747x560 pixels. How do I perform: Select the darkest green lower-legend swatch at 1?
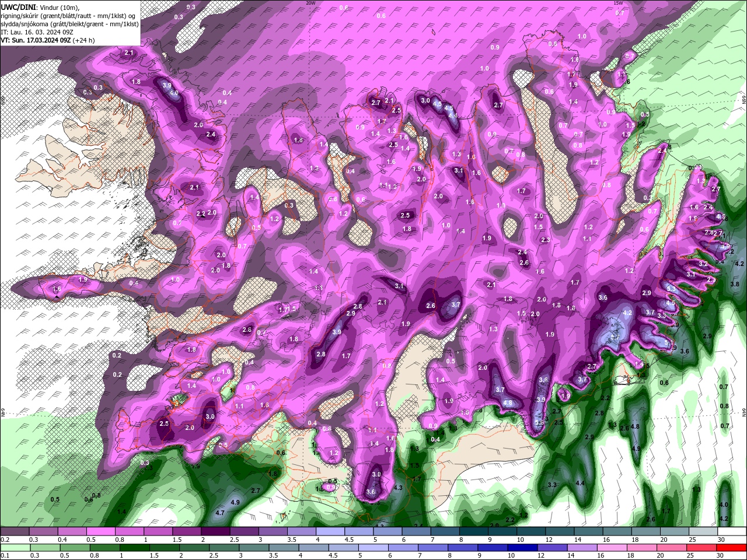click(135, 547)
